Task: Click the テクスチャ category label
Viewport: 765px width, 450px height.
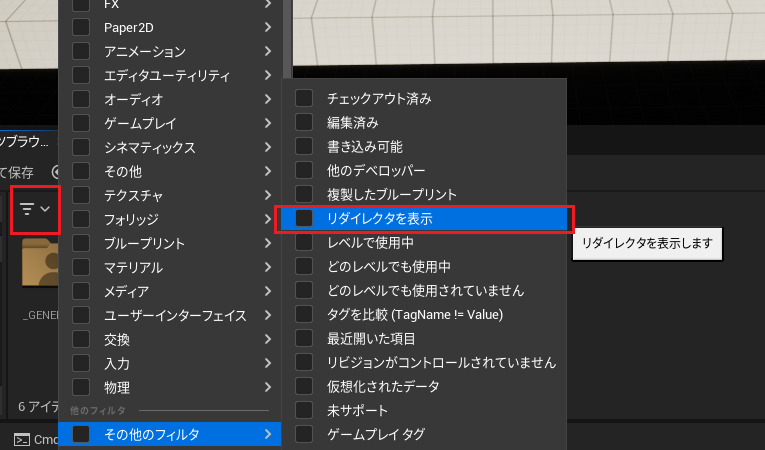Action: tap(133, 196)
